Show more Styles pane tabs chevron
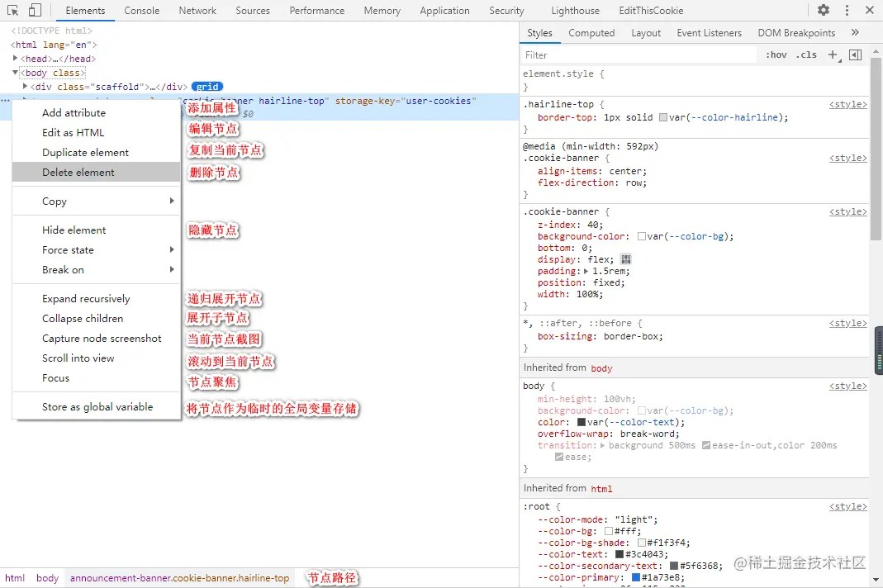 [855, 33]
